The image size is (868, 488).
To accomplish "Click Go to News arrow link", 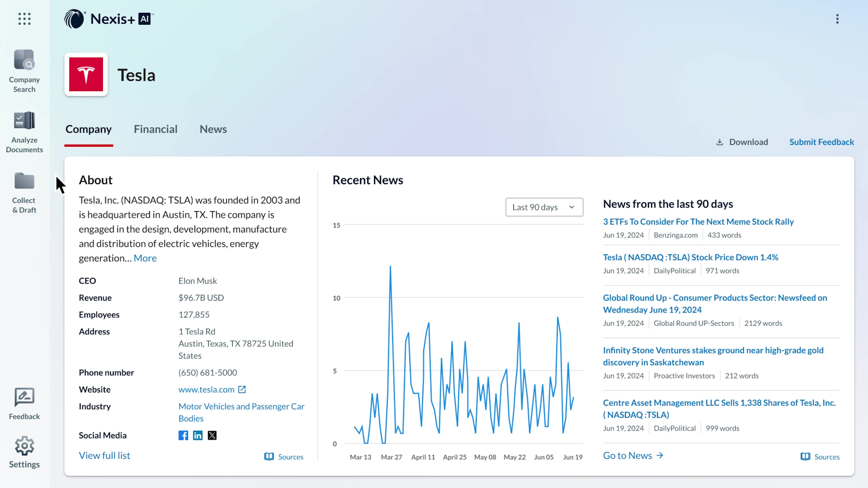I will point(633,456).
